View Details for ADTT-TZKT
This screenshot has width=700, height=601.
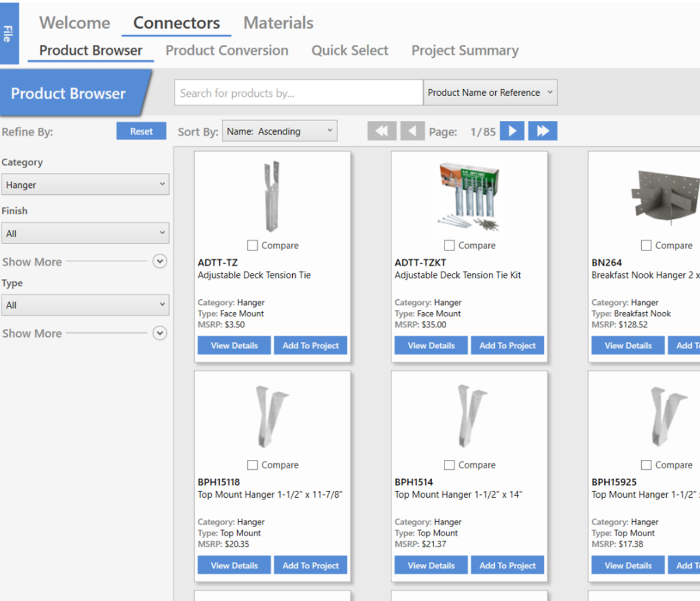coord(430,345)
